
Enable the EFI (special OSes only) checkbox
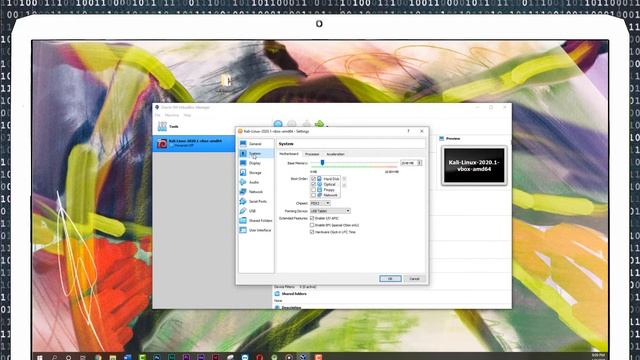(x=312, y=225)
